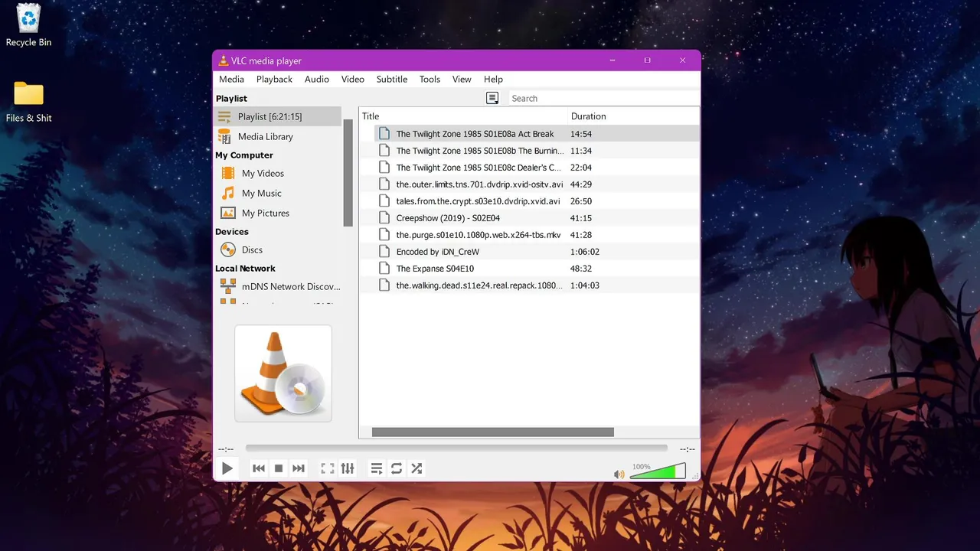Open the Playback menu
The image size is (980, 551).
pyautogui.click(x=274, y=79)
